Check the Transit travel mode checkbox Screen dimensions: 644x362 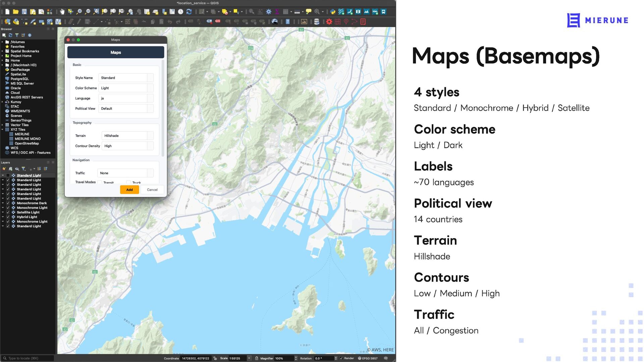pyautogui.click(x=100, y=182)
